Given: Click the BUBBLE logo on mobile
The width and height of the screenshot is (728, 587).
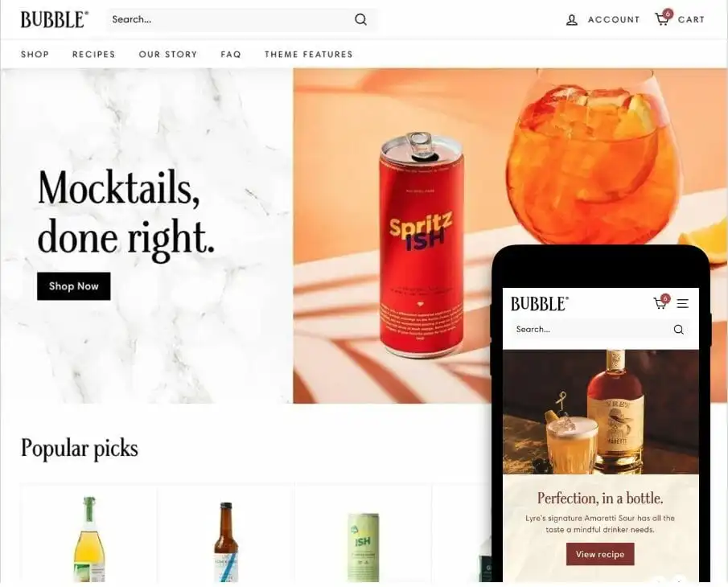Looking at the screenshot, I should coord(540,304).
